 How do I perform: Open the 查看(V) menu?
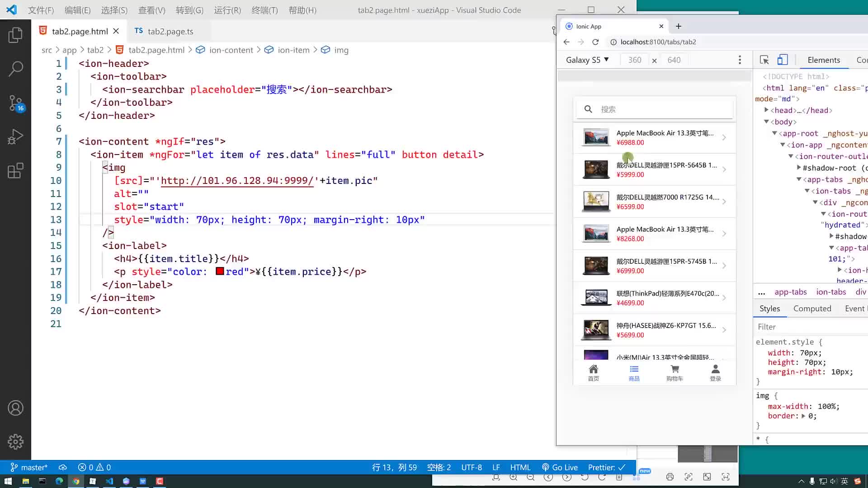coord(151,10)
